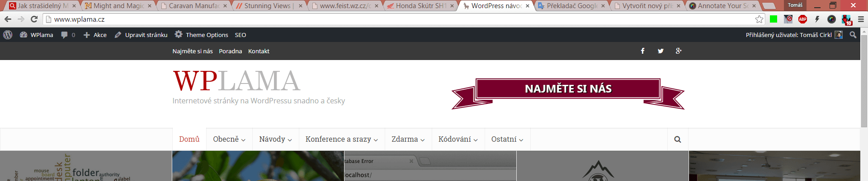Viewport: 868px width, 181px height.
Task: Go forward with the browser forward arrow
Action: coord(21,19)
